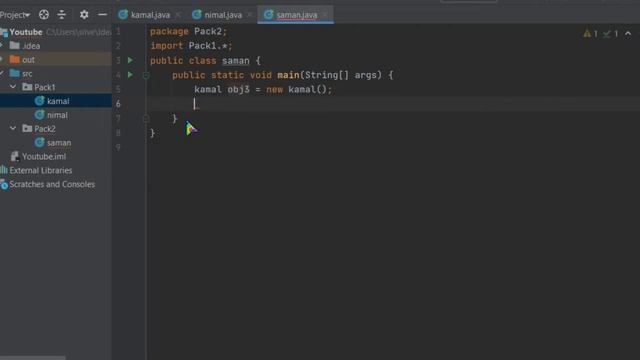The height and width of the screenshot is (360, 640).
Task: Click the blue src folder icon
Action: [15, 73]
